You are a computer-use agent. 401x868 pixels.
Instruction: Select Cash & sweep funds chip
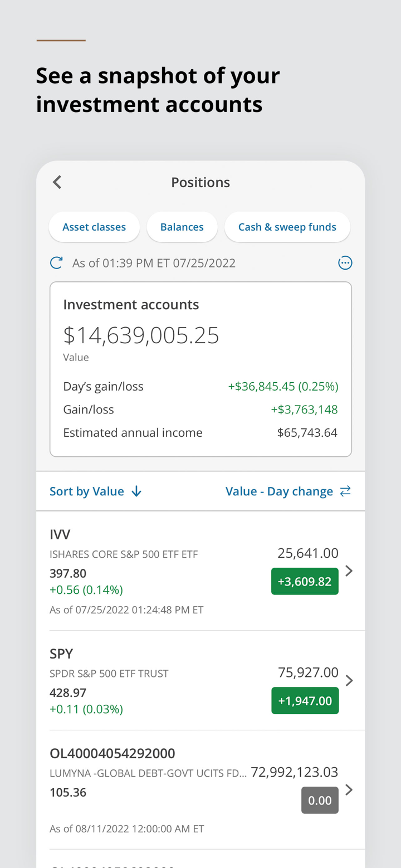click(x=287, y=227)
